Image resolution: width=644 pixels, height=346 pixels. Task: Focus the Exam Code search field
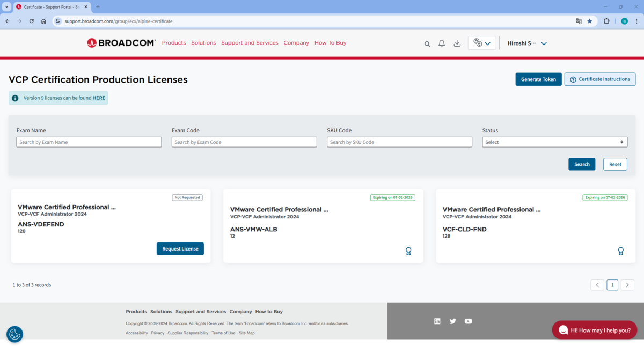coord(244,142)
